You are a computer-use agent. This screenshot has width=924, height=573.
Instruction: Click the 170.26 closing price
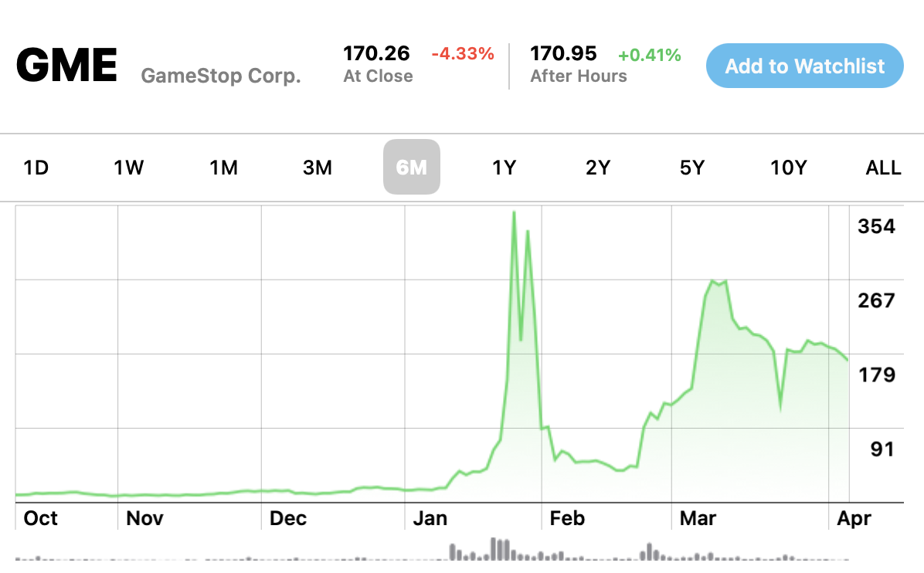377,53
